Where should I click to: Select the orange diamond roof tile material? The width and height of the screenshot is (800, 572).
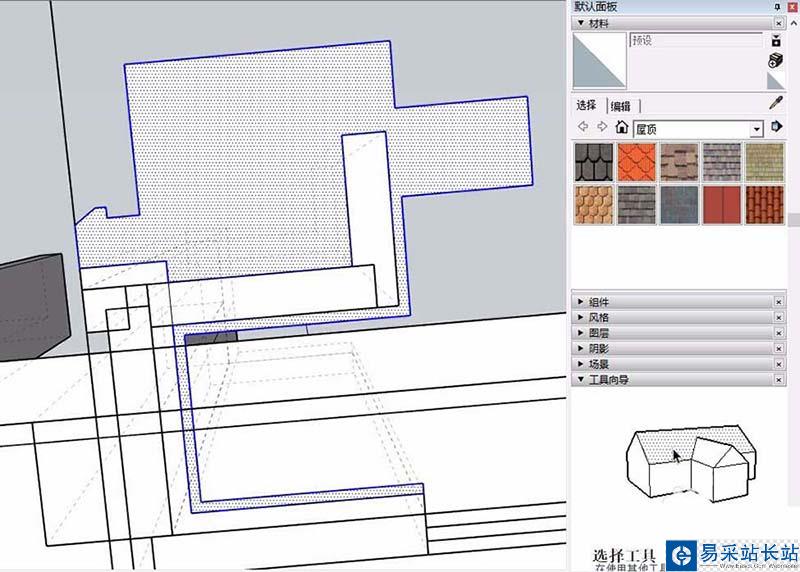(636, 162)
